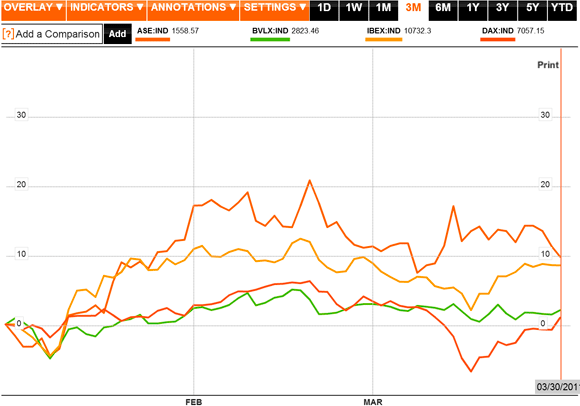Click the right axis label 20

coord(545,184)
